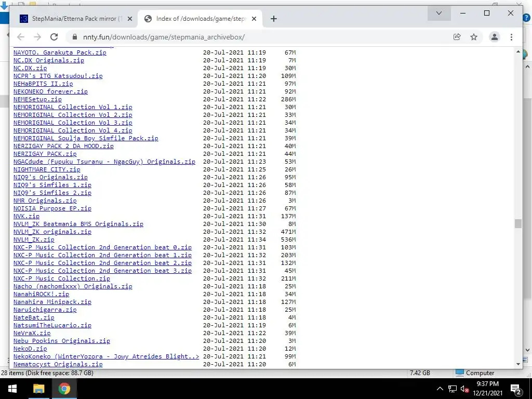
Task: Close the StepMania/Etterna Pack mirror tab
Action: (x=129, y=19)
